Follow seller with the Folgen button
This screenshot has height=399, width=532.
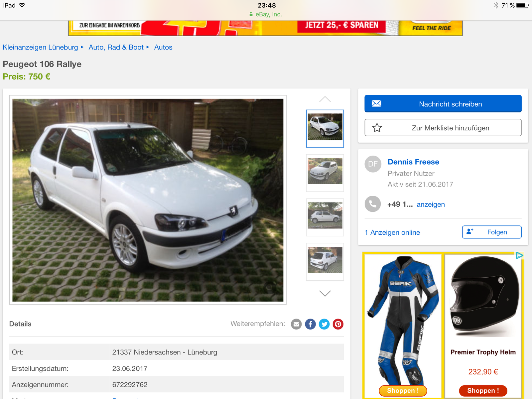tap(491, 232)
